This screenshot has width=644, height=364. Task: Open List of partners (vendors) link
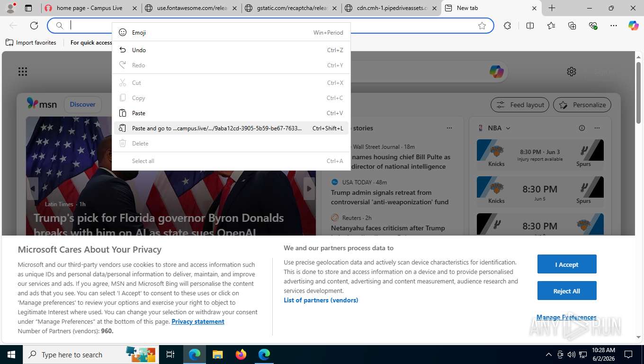pos(321,300)
